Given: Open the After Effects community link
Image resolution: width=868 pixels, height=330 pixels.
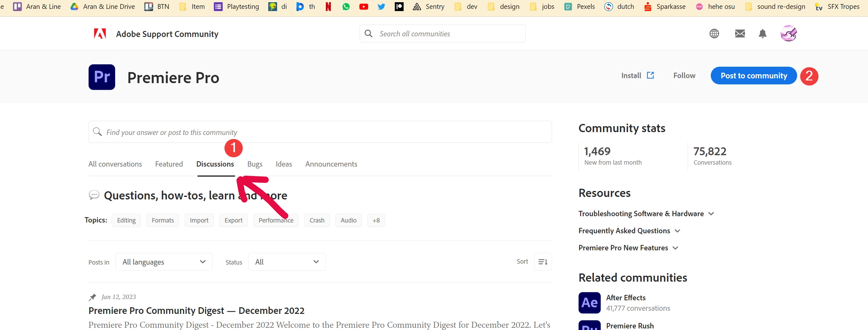Looking at the screenshot, I should point(626,298).
